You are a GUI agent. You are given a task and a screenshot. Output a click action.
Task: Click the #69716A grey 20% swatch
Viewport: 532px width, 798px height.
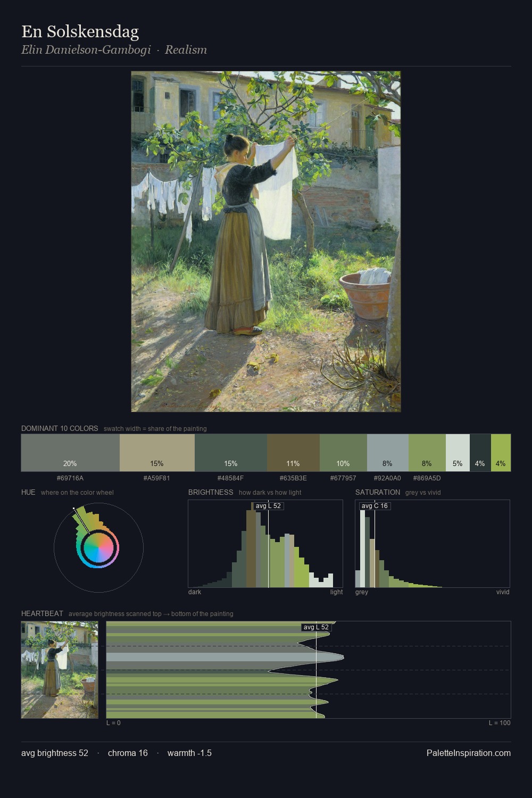tap(70, 453)
